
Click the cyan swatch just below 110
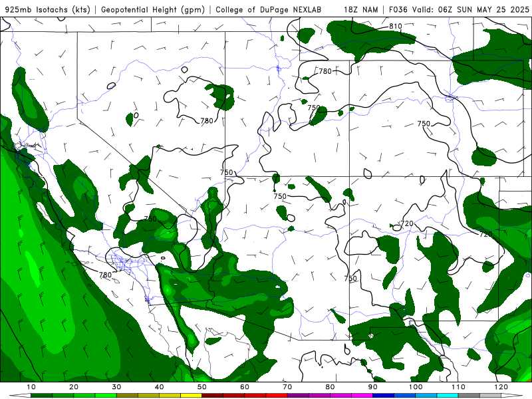448,396
